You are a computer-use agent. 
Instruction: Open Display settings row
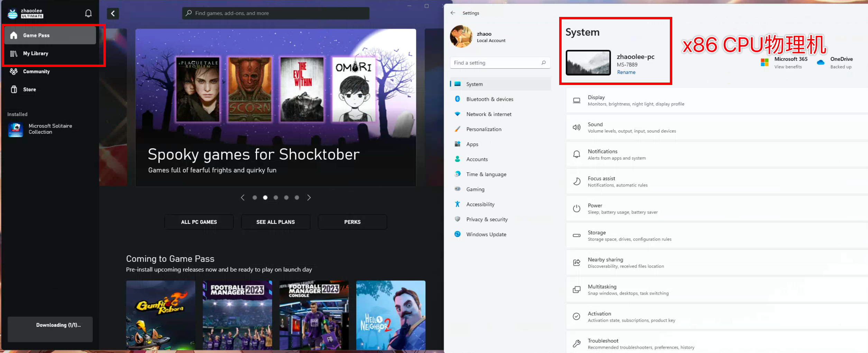point(717,101)
